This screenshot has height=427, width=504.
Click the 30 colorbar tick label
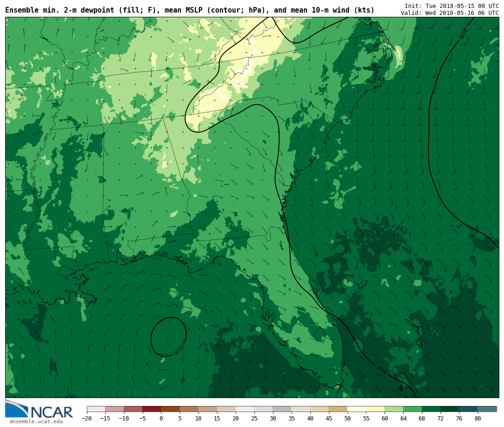click(x=273, y=418)
